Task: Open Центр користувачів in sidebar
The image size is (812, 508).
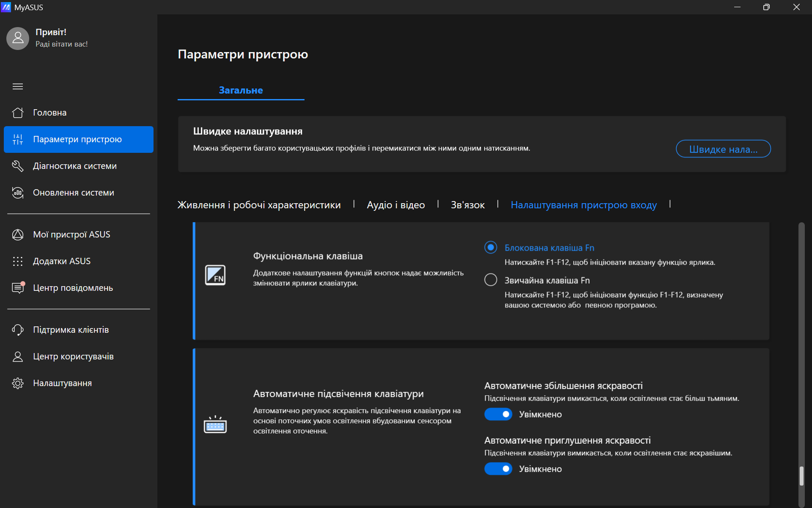Action: point(73,356)
